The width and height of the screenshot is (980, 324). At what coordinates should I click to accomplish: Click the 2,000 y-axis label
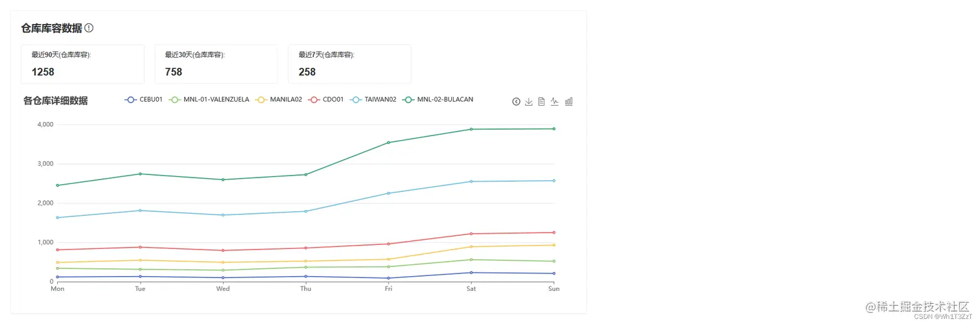pyautogui.click(x=45, y=203)
